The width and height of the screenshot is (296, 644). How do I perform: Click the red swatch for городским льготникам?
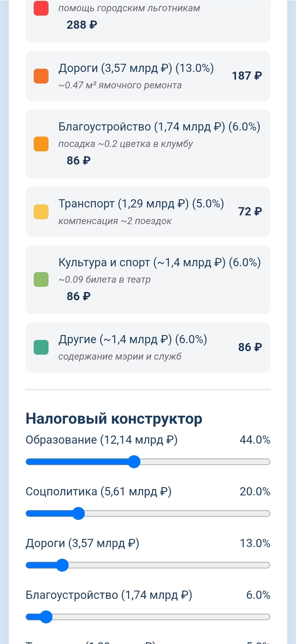41,8
